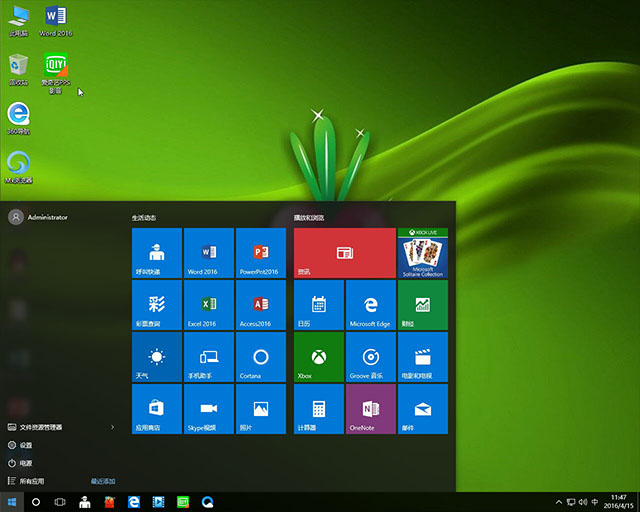This screenshot has width=640, height=512.
Task: Launch the Excel 2016 tile
Action: coord(208,305)
